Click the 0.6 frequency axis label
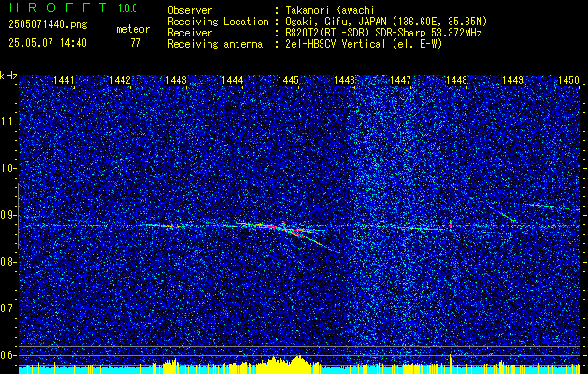Image resolution: width=588 pixels, height=374 pixels. tap(7, 355)
